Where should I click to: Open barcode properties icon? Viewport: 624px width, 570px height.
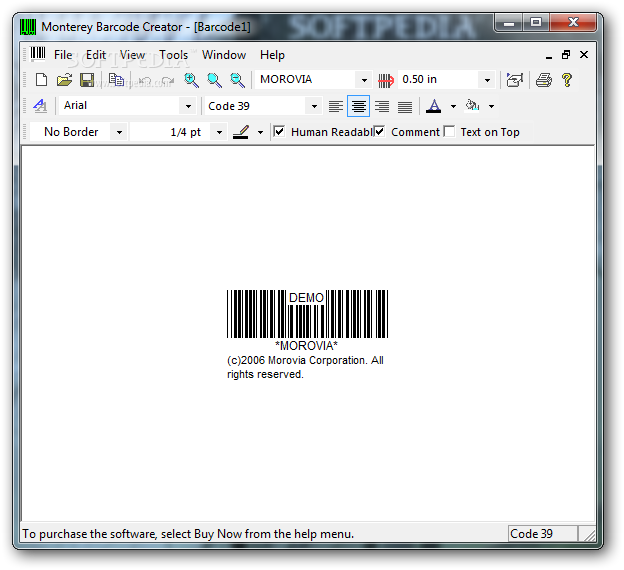(x=515, y=80)
